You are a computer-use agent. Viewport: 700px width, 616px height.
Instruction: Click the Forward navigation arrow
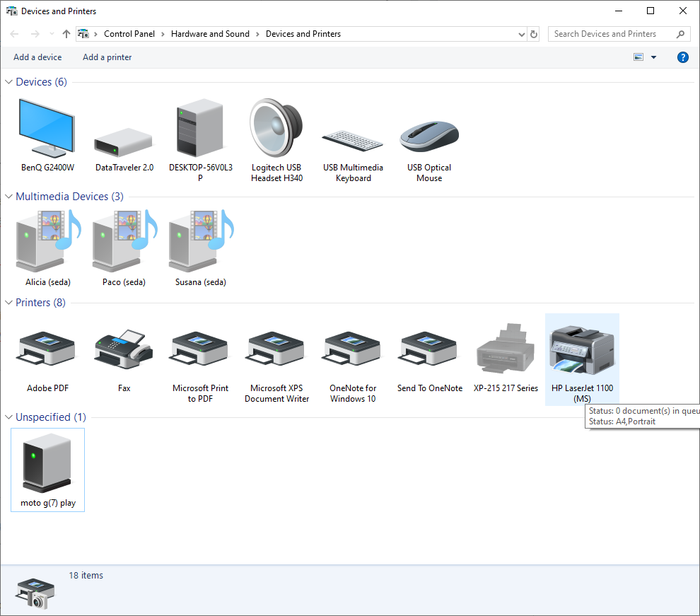35,34
